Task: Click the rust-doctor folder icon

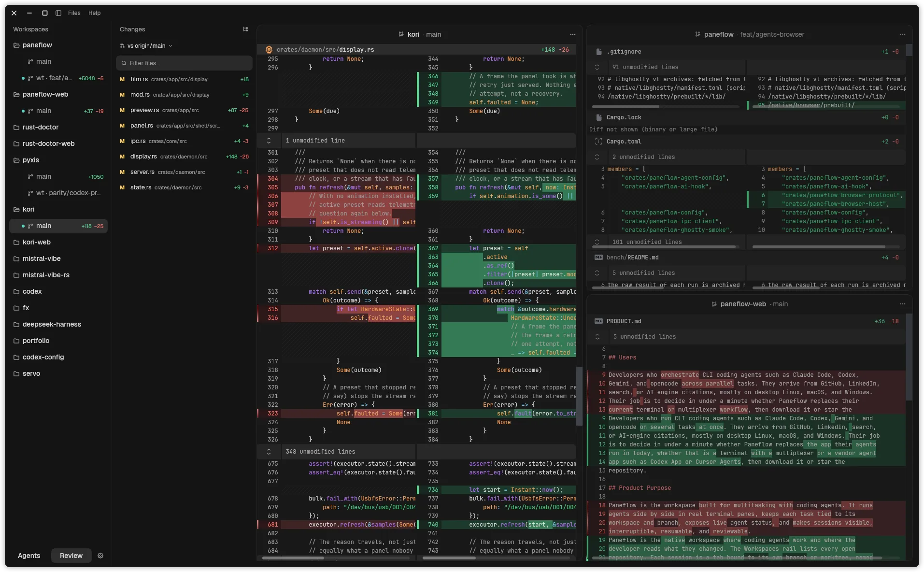Action: [x=16, y=128]
